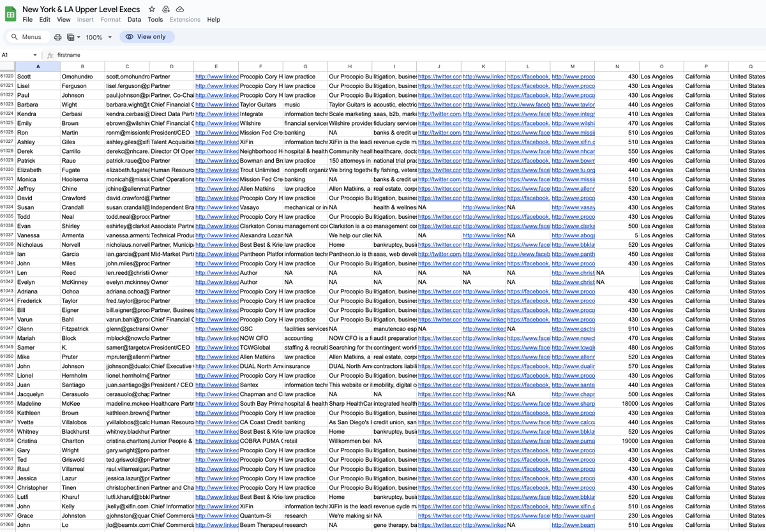This screenshot has height=532, width=766.
Task: Click company cell Santex
Action: pos(261,385)
